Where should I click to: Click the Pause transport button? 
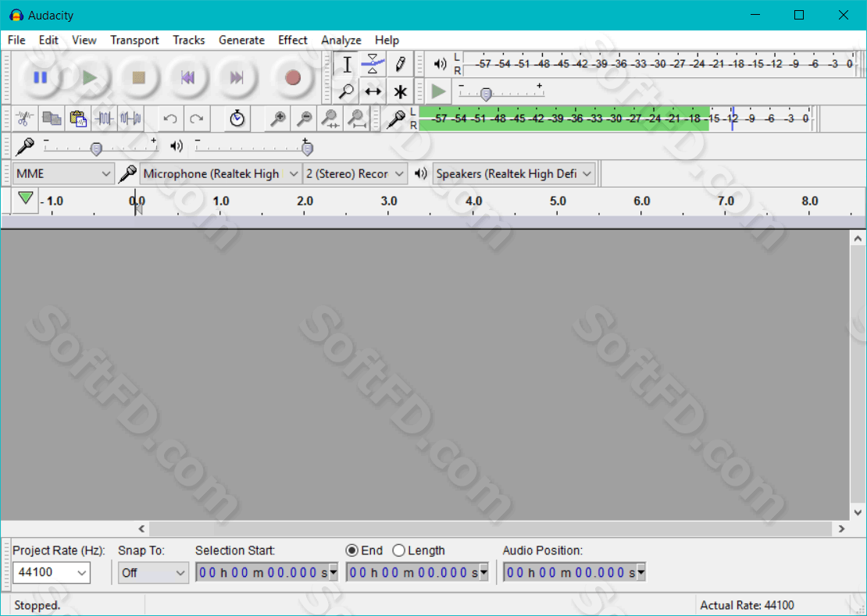(40, 77)
